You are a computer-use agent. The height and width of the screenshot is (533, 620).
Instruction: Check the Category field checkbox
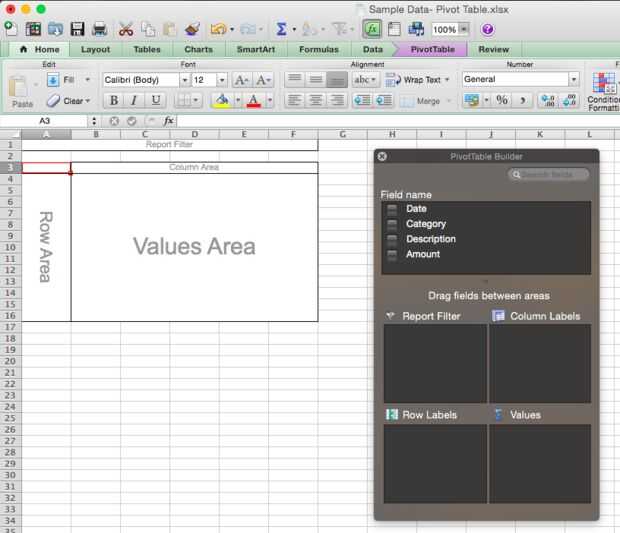click(x=392, y=224)
